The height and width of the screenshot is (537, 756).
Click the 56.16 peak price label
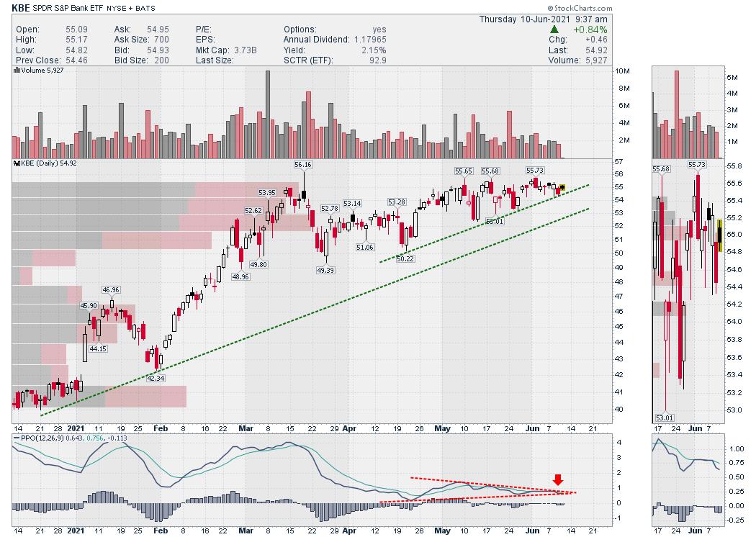303,165
